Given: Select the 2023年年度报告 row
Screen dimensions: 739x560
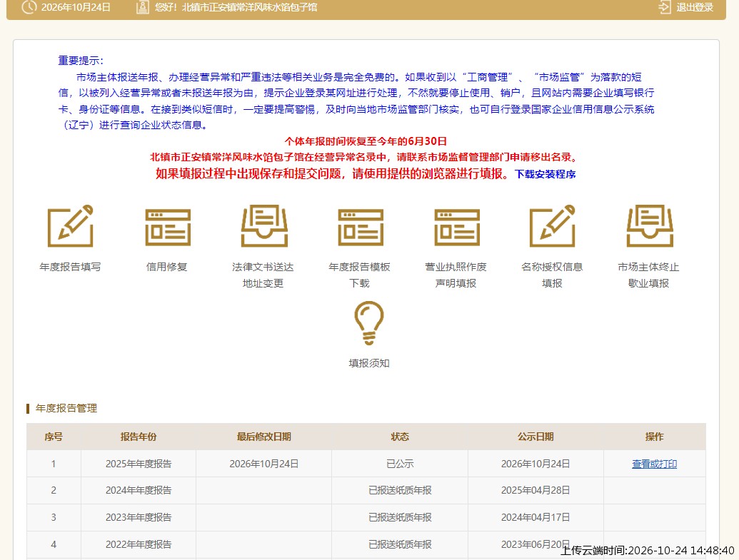Looking at the screenshot, I should click(x=366, y=518).
